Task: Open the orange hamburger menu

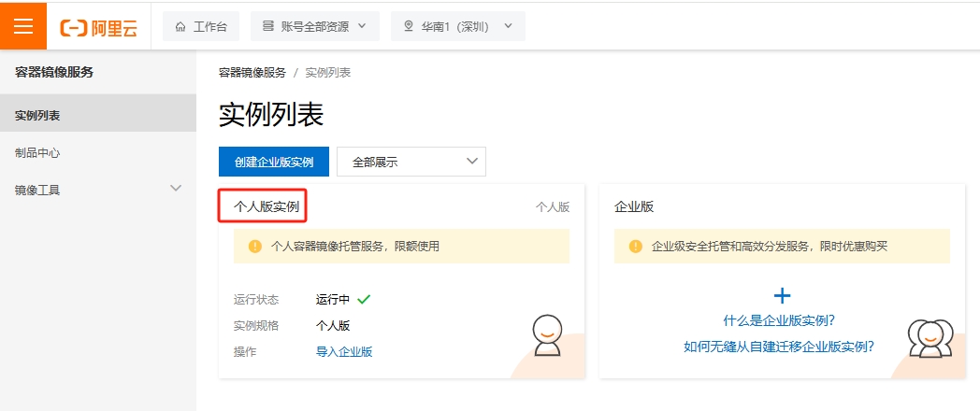Action: [23, 25]
